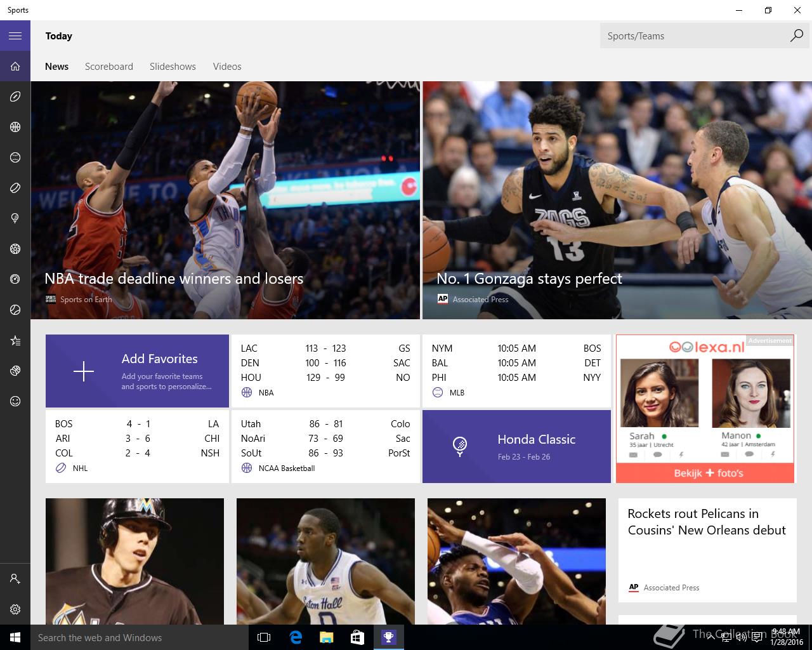Click the Windows Start button

15,637
